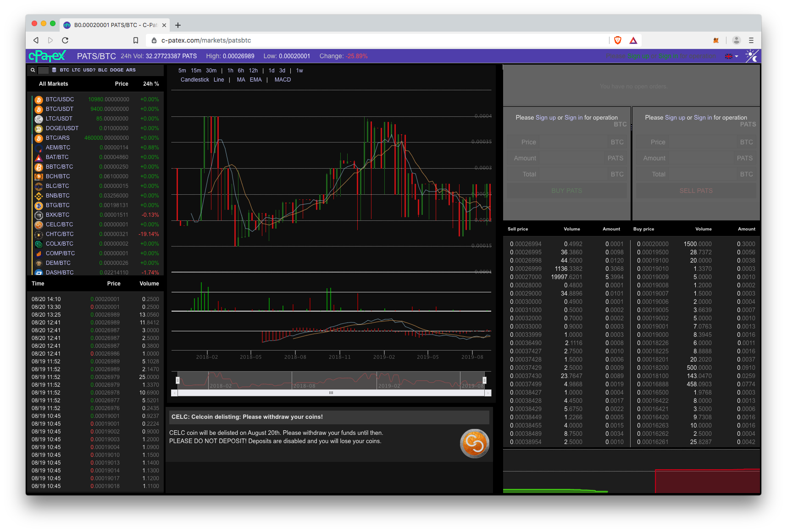Set chart interval to 5m
The height and width of the screenshot is (532, 787).
[x=182, y=71]
